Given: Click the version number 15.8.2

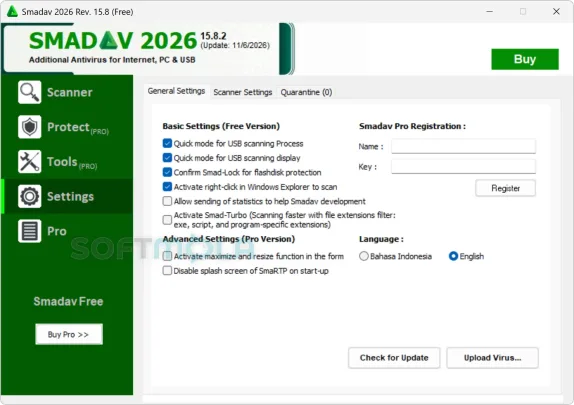Looking at the screenshot, I should point(213,36).
